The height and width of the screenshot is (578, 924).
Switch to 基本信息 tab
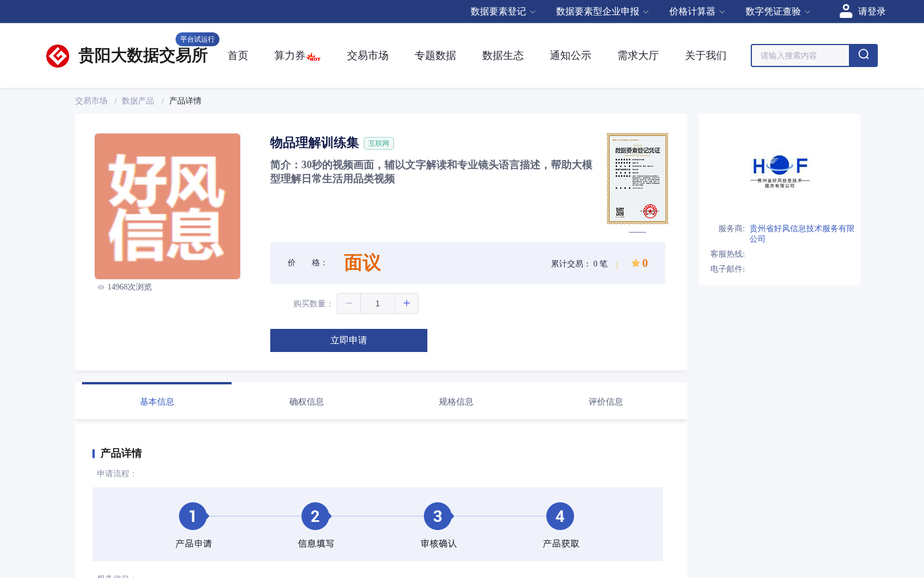(157, 401)
